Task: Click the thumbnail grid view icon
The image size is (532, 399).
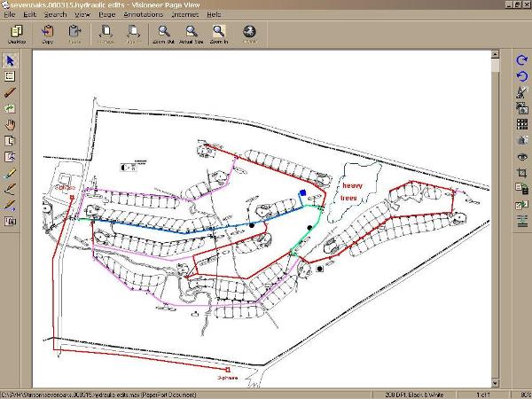Action: tap(521, 124)
